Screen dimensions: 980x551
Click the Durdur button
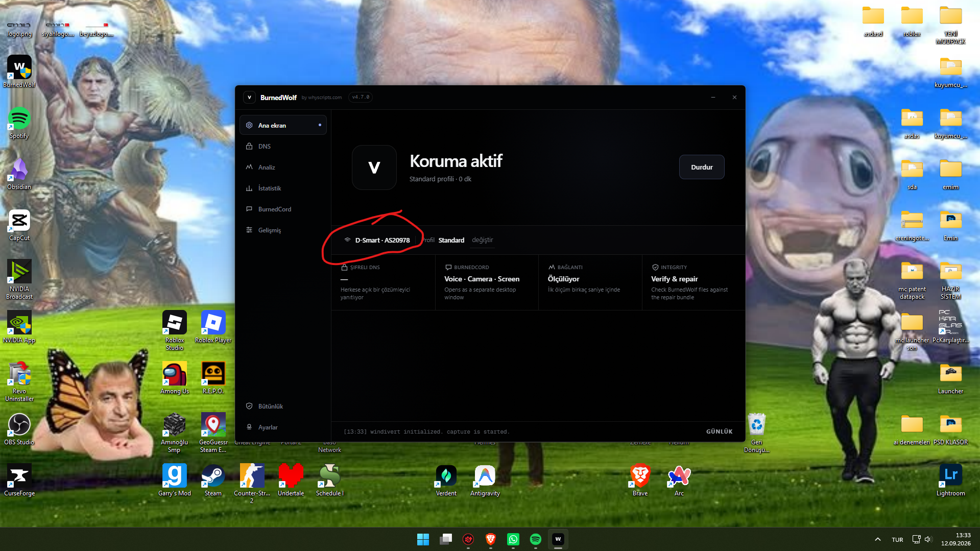coord(702,167)
